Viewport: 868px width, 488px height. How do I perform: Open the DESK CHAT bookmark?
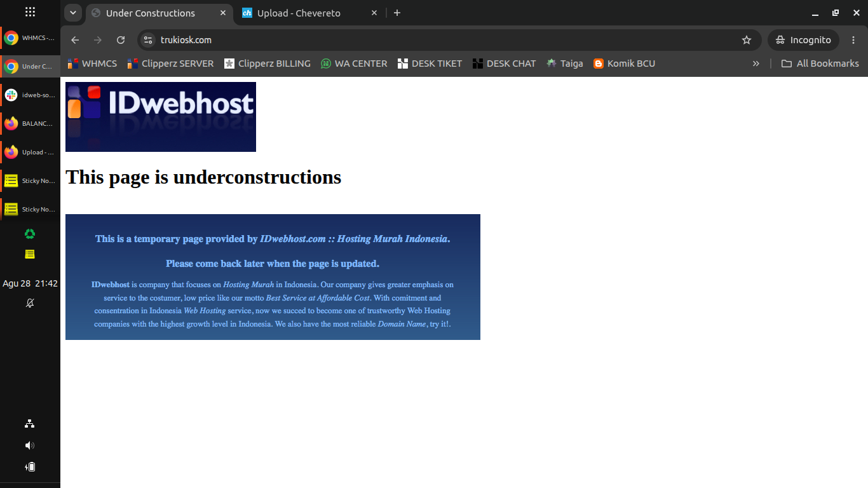click(x=505, y=64)
